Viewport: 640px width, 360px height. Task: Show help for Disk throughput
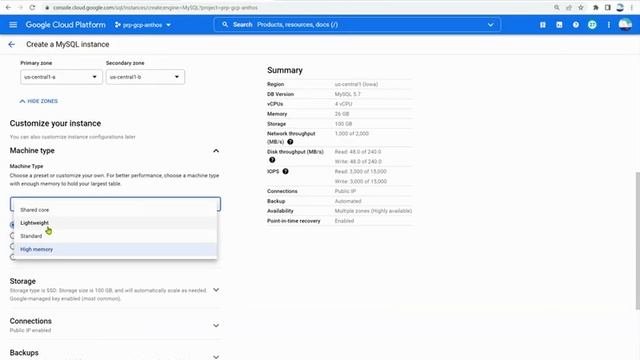(272, 160)
